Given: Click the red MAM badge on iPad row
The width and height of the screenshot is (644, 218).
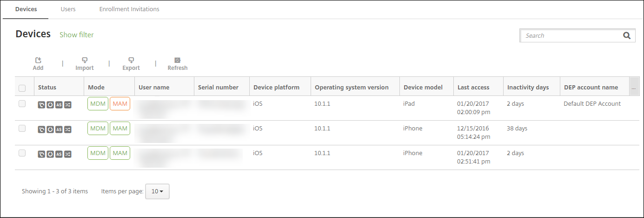Looking at the screenshot, I should pyautogui.click(x=120, y=104).
